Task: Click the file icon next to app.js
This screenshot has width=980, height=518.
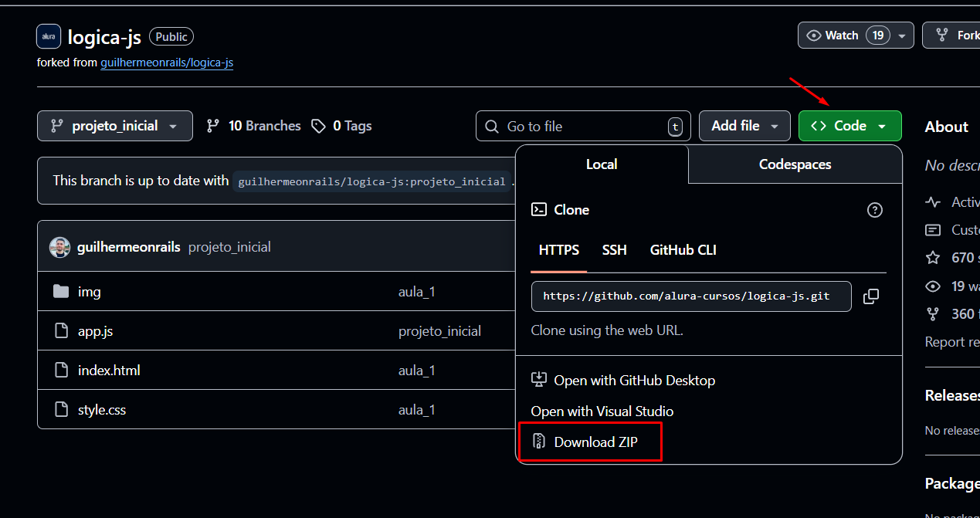Action: 61,330
